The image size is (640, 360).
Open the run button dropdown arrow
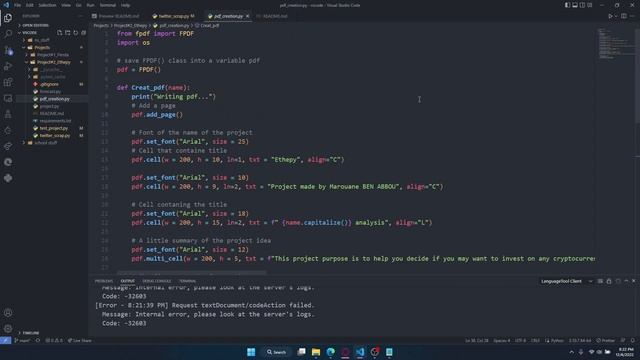coord(616,16)
